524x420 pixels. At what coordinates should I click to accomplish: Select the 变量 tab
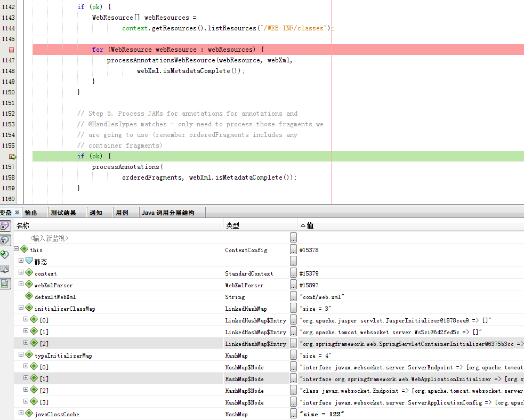(x=6, y=213)
